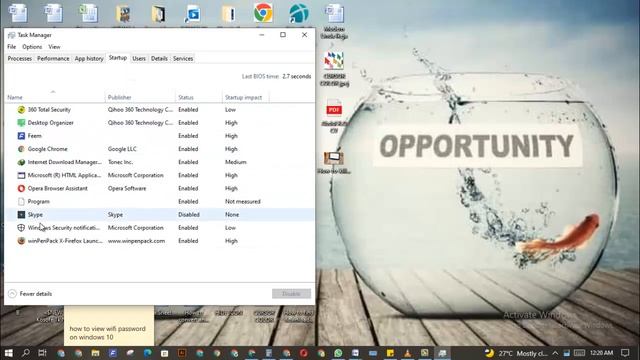Open the Options menu

(x=32, y=47)
